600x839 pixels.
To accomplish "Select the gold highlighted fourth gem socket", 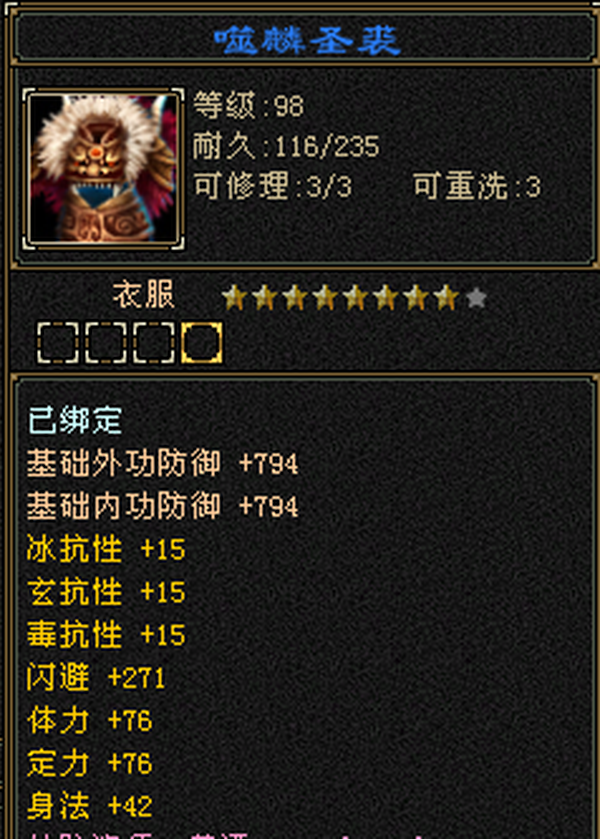I will click(202, 342).
